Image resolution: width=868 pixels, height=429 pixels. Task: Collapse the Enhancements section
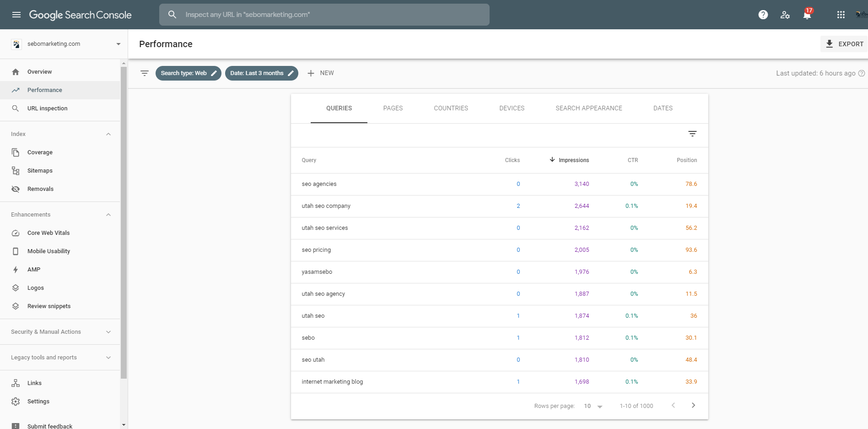[x=108, y=215]
